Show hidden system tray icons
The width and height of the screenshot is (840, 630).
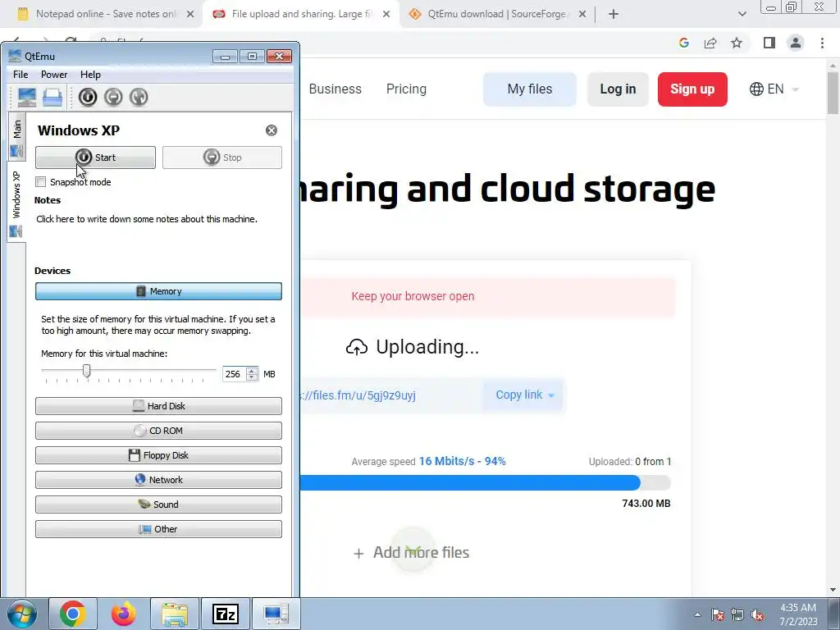[x=697, y=614]
